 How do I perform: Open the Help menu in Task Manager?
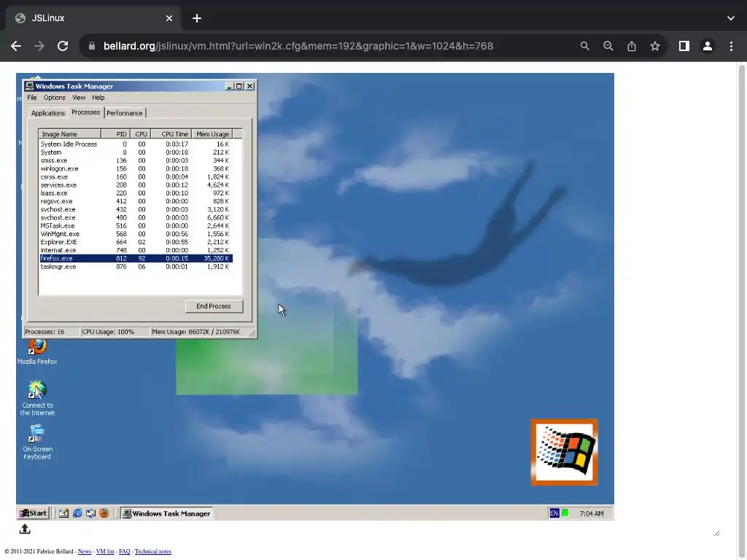(98, 98)
